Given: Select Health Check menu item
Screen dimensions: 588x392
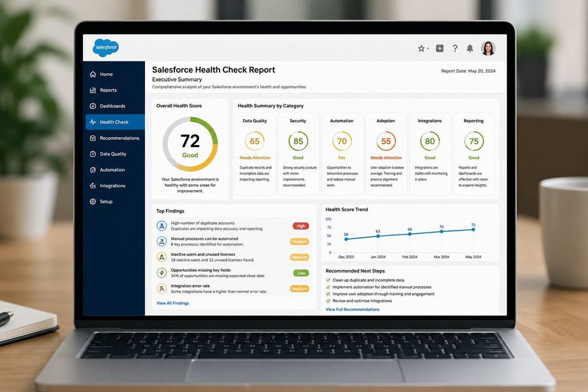Looking at the screenshot, I should 115,122.
